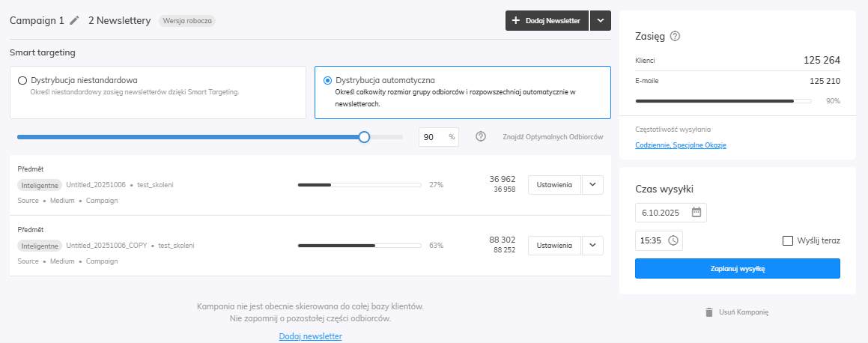Click the trash icon to delete campaign
The image size is (868, 343).
pyautogui.click(x=708, y=312)
